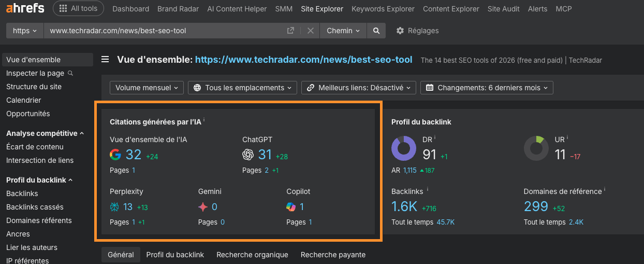Click the Perplexity logo icon
This screenshot has width=644, height=264.
point(115,207)
